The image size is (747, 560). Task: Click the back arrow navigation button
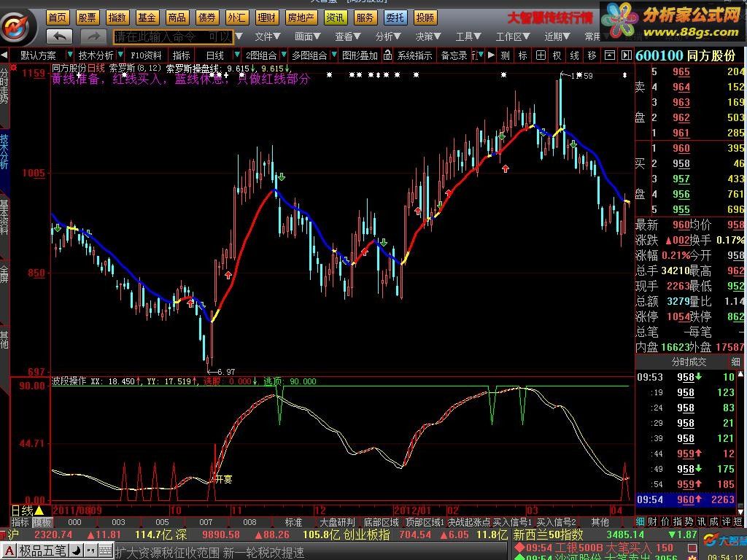tap(60, 36)
